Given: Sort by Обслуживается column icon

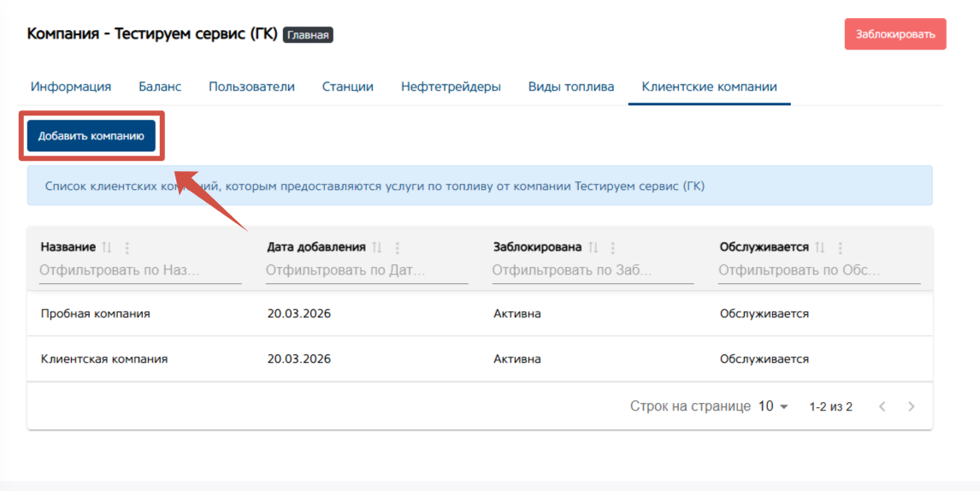Looking at the screenshot, I should pyautogui.click(x=820, y=247).
